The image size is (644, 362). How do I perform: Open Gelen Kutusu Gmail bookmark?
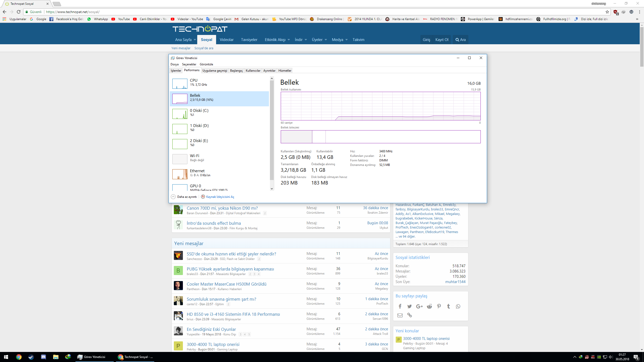point(252,19)
